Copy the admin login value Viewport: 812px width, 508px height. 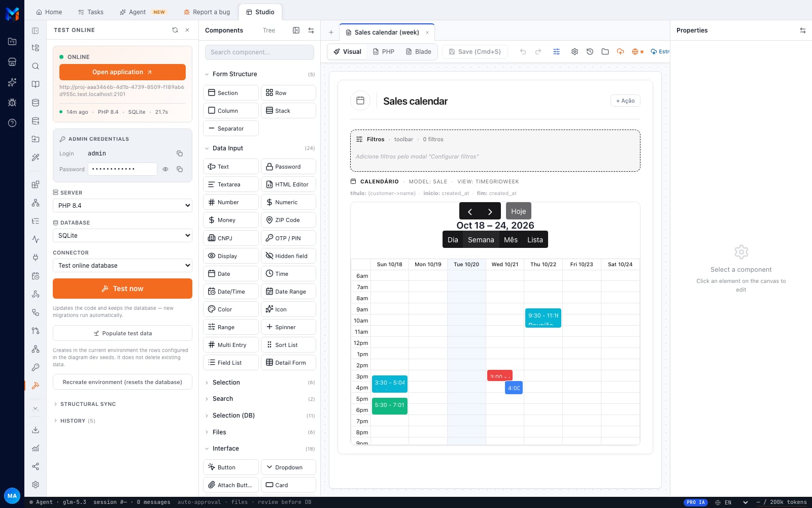(180, 153)
